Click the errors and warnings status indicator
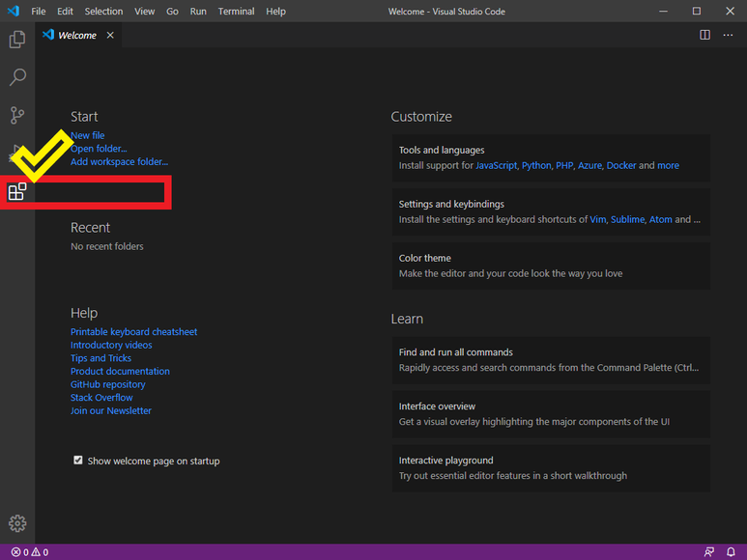This screenshot has width=747, height=560. coord(30,552)
